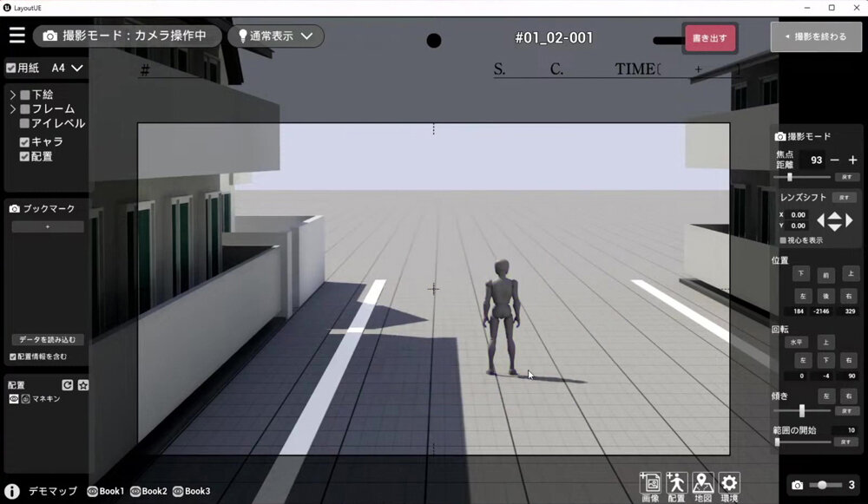Viewport: 868px width, 504px height.
Task: Hide the マネキン with eye icon
Action: click(14, 399)
